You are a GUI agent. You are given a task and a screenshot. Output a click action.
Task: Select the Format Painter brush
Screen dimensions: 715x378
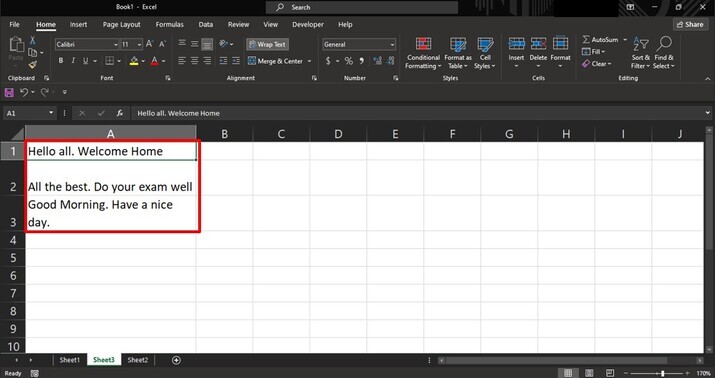32,65
